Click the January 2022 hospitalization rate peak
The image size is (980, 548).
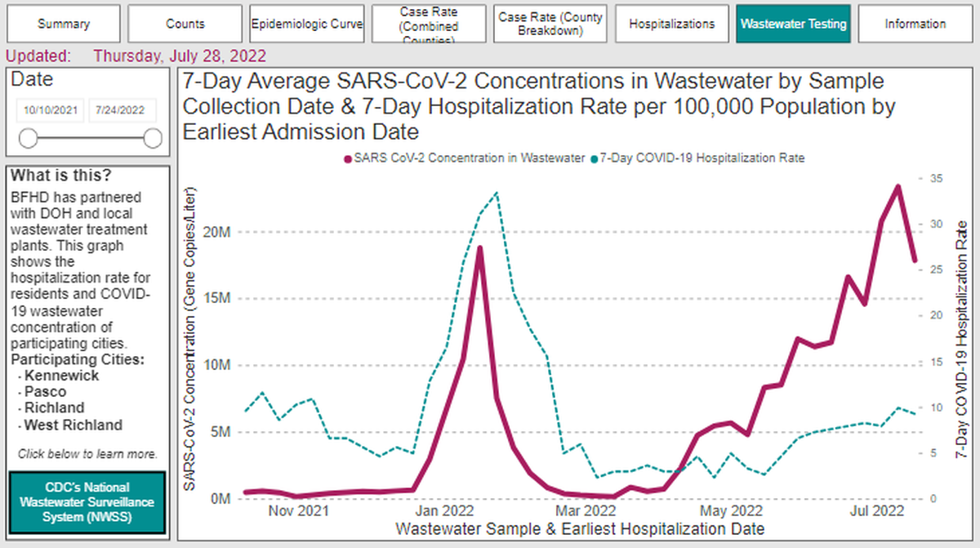tap(497, 194)
